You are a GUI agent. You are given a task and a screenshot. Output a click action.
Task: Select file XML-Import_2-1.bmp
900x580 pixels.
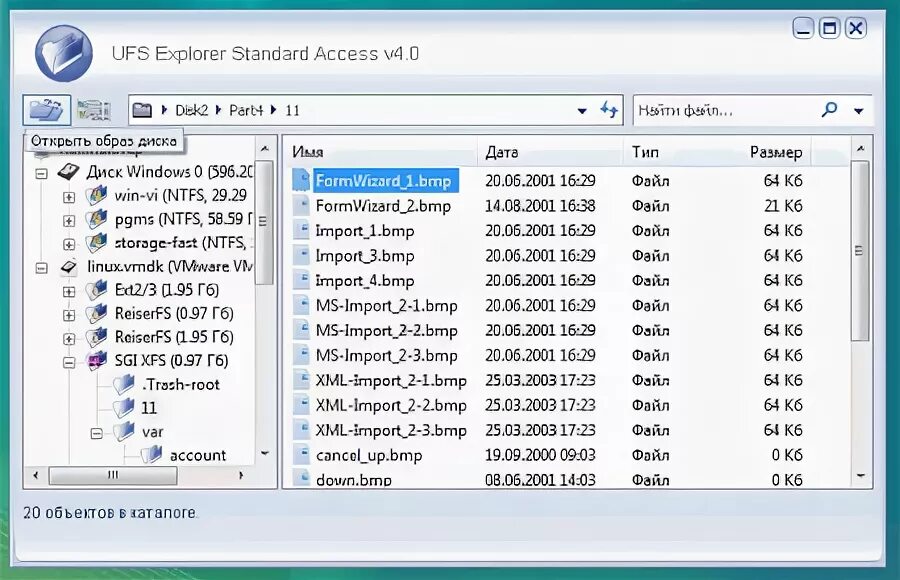(x=391, y=380)
